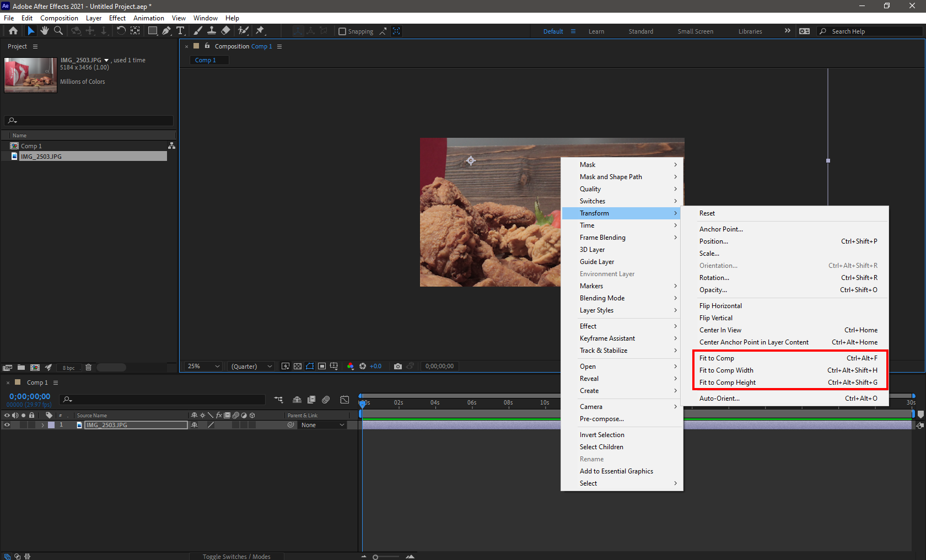The height and width of the screenshot is (560, 926).
Task: Select the Hand tool
Action: click(x=45, y=31)
